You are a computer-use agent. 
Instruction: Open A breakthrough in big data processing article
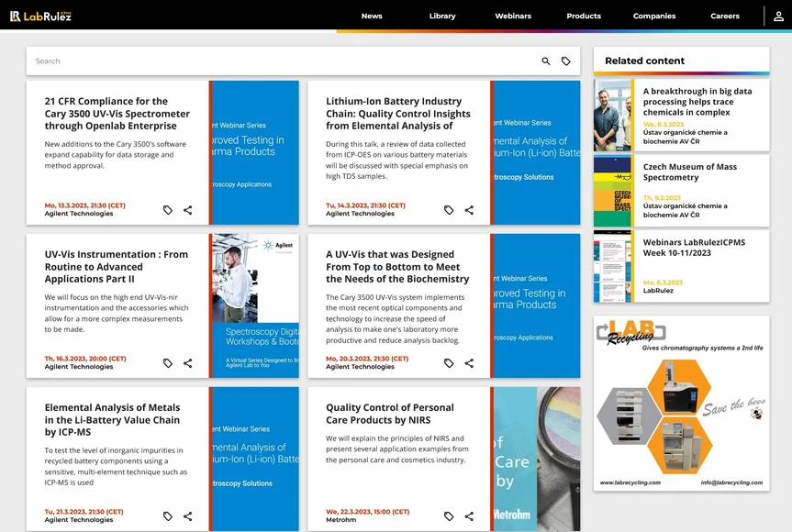pos(697,102)
